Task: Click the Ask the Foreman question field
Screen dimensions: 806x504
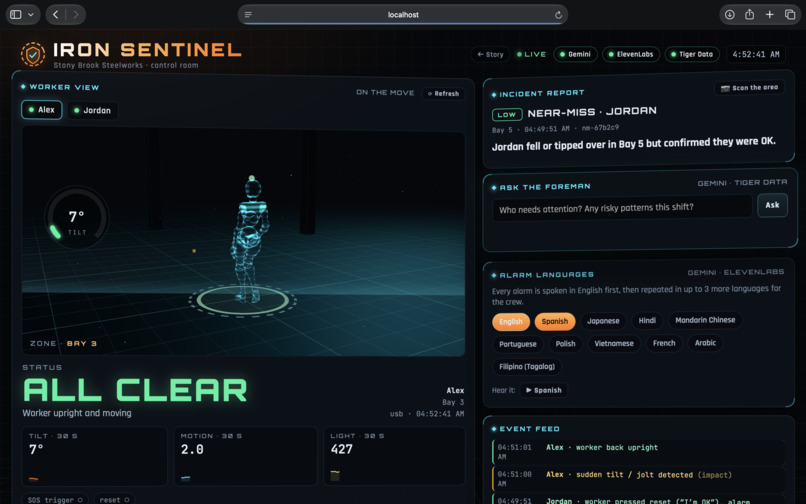Action: pyautogui.click(x=622, y=208)
